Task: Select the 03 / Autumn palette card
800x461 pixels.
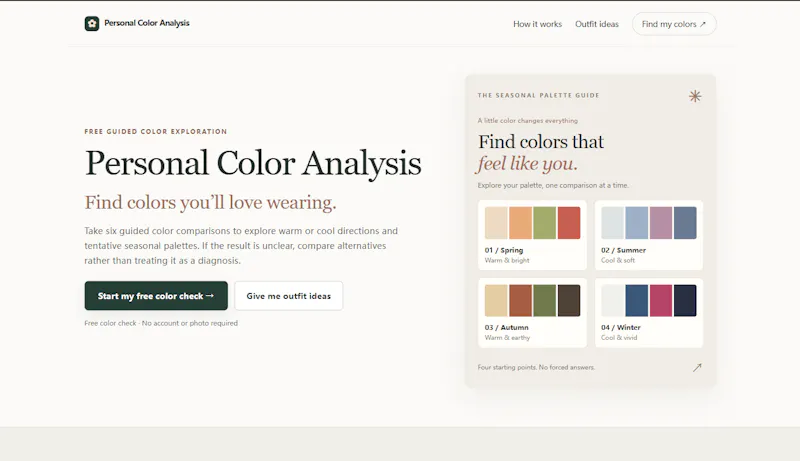Action: 532,313
